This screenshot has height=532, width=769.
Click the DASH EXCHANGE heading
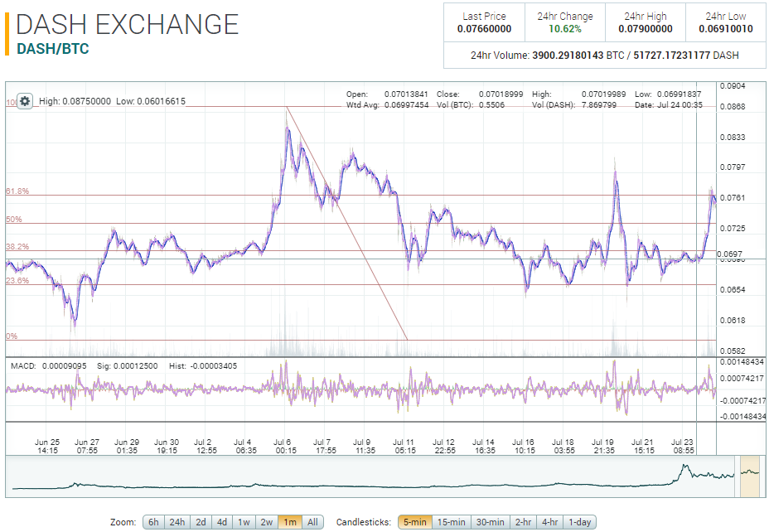click(128, 25)
